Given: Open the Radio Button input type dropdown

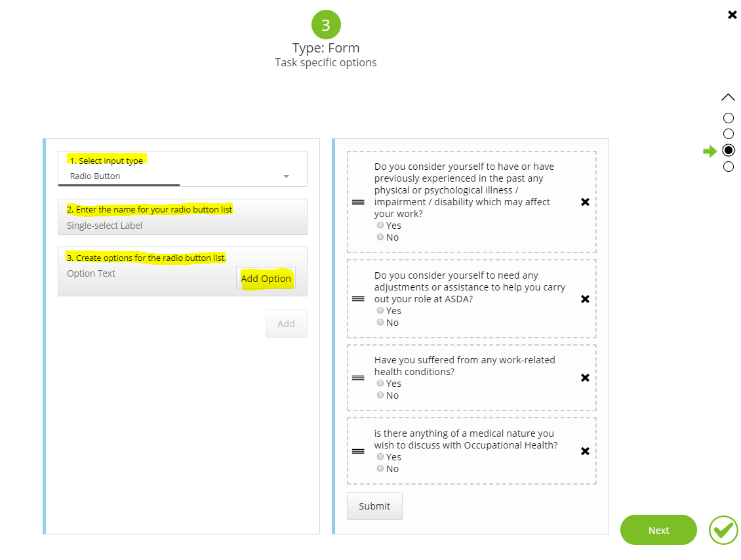Looking at the screenshot, I should [286, 176].
